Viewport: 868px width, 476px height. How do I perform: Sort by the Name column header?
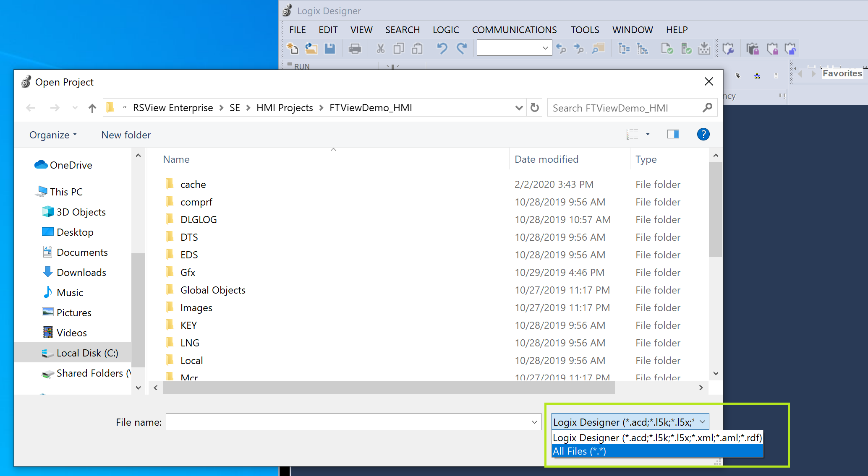point(176,159)
